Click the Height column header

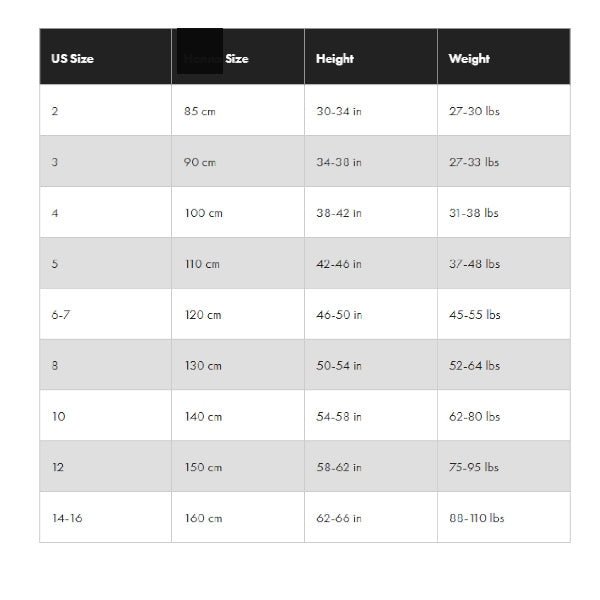click(371, 56)
